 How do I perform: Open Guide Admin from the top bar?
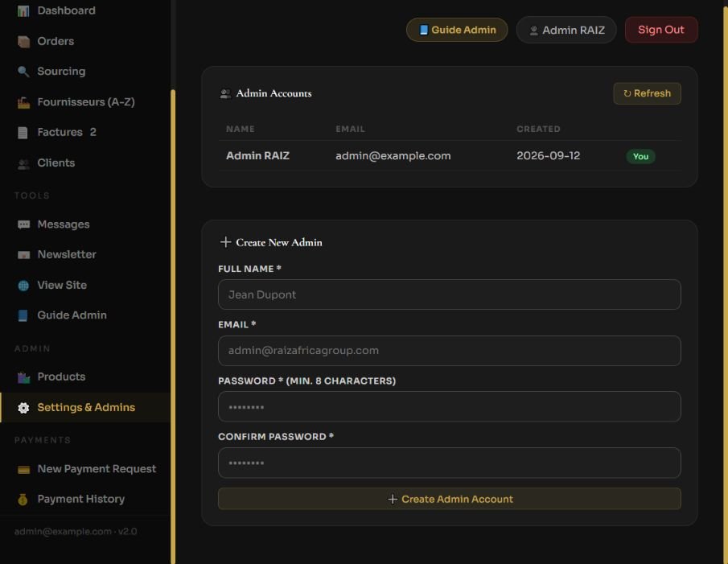457,30
